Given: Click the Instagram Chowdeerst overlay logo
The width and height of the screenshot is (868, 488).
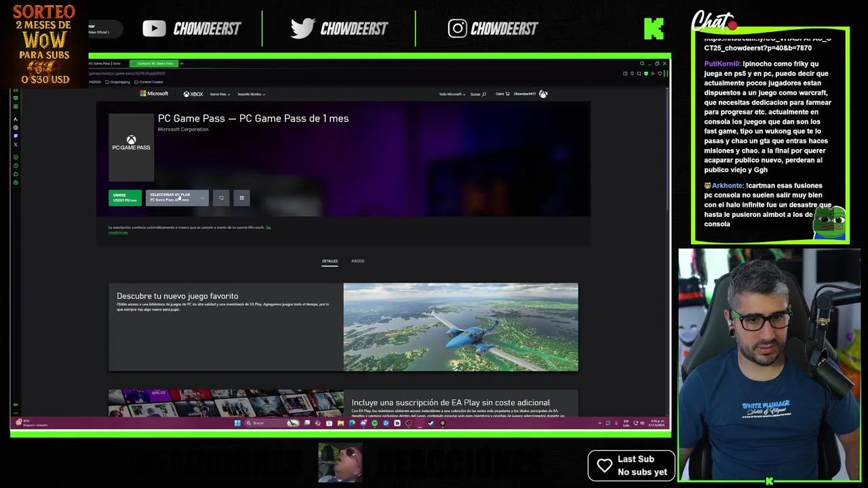Looking at the screenshot, I should point(493,28).
